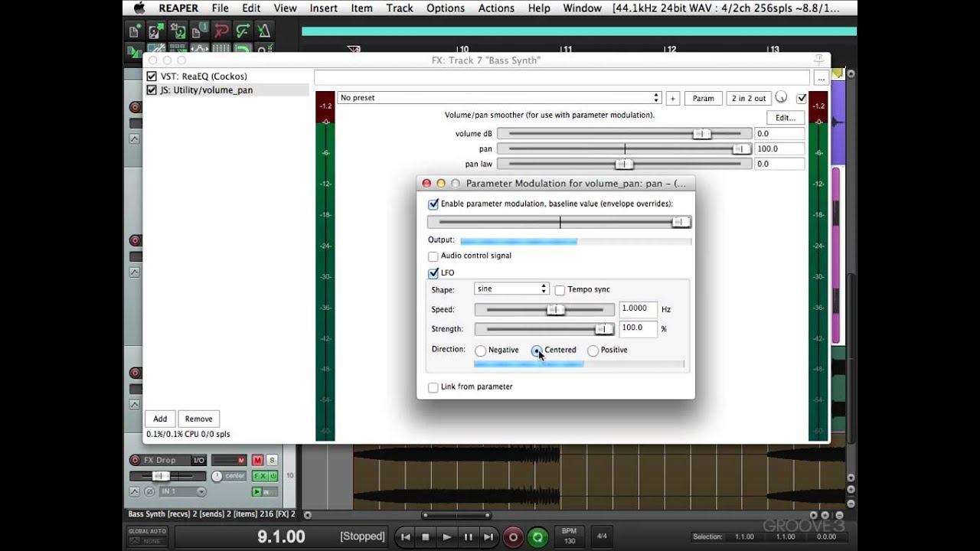Image resolution: width=980 pixels, height=551 pixels.
Task: Click the green Redo toolbar icon
Action: (243, 31)
